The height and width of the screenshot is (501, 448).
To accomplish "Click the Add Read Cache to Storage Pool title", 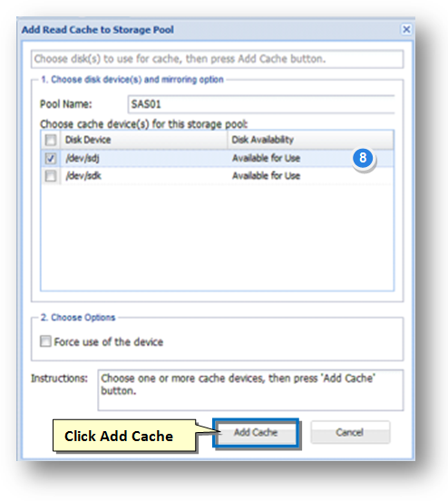I will coord(98,30).
